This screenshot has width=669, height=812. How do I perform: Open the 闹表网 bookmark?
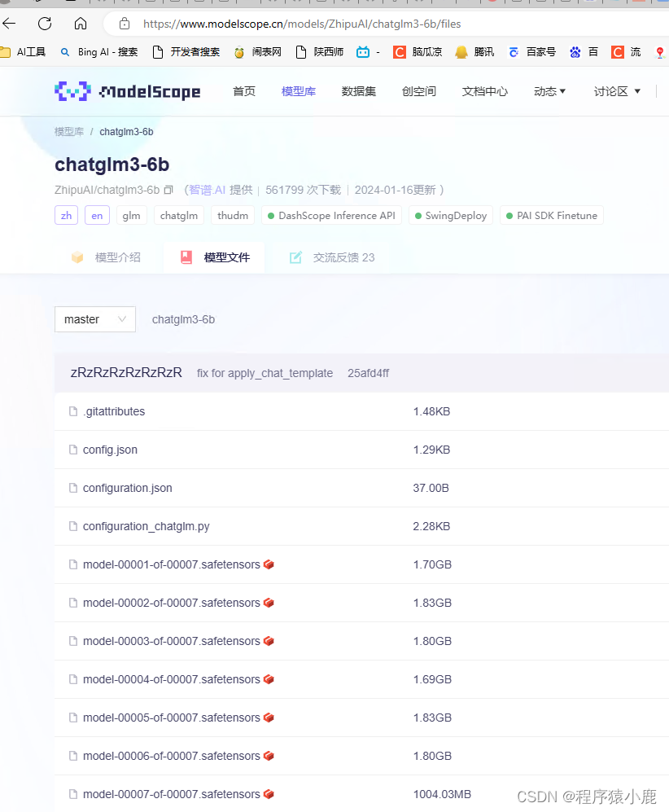[257, 52]
